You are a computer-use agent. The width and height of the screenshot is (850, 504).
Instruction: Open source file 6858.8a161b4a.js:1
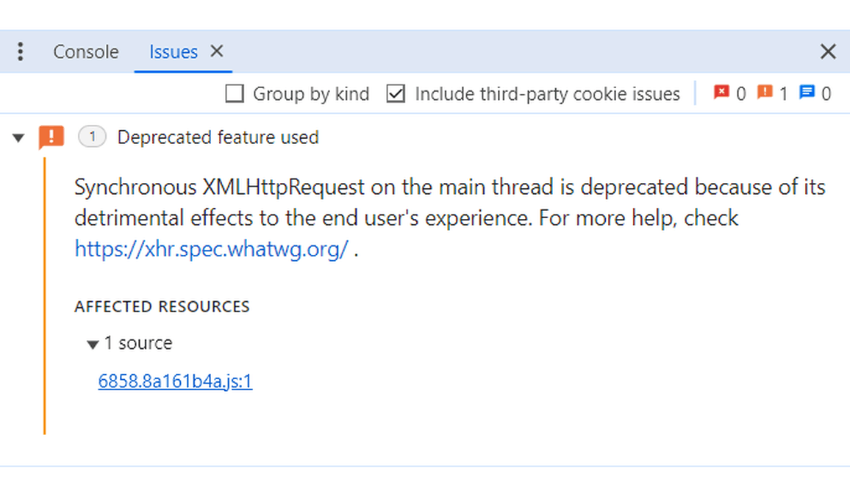point(175,381)
